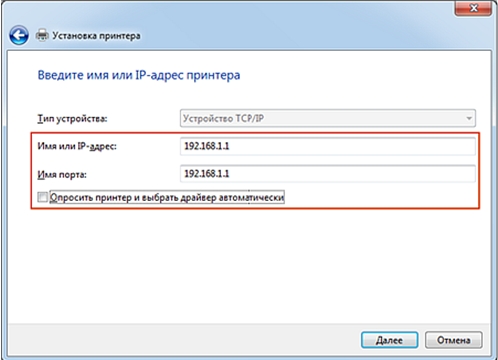The image size is (498, 360).
Task: Click the "Имя порта:" label
Action: click(x=62, y=174)
